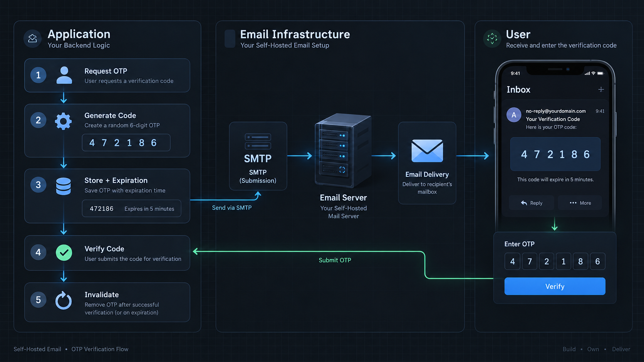The image size is (644, 362).
Task: Click the 'Self-Hosted Email' footer text
Action: click(x=37, y=349)
